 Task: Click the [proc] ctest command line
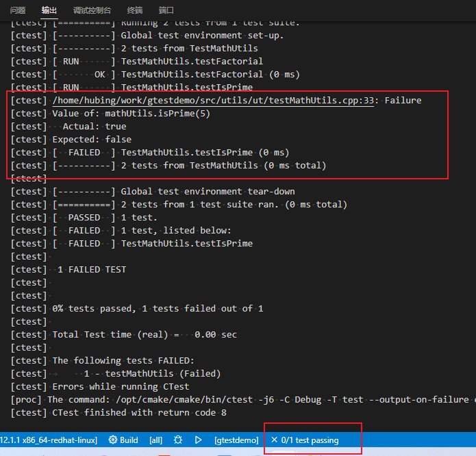(x=243, y=400)
